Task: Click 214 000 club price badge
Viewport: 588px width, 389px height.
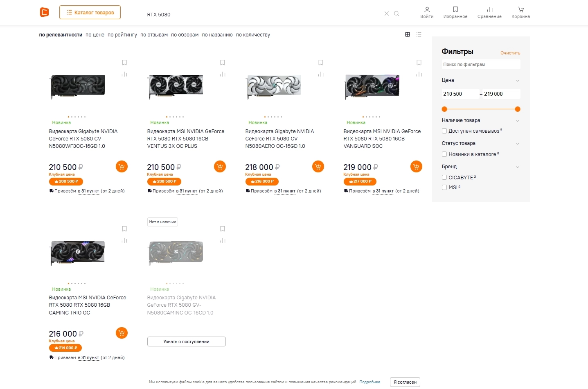Action: point(65,348)
